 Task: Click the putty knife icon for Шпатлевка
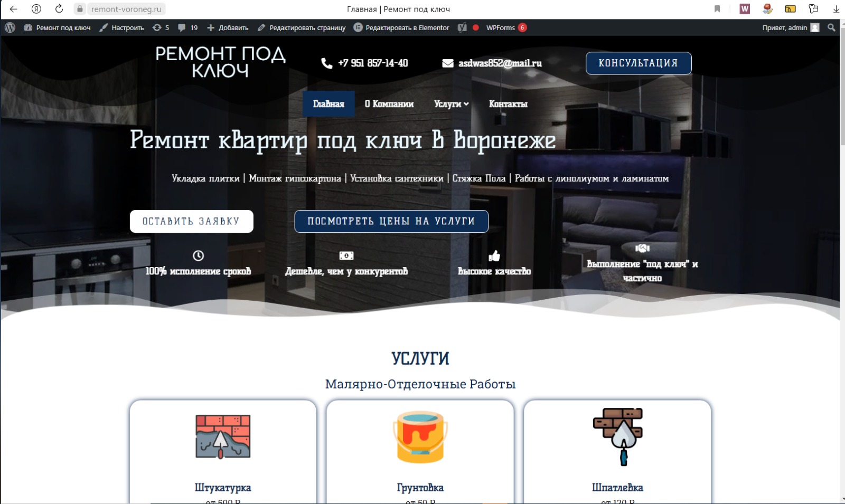[x=618, y=437]
